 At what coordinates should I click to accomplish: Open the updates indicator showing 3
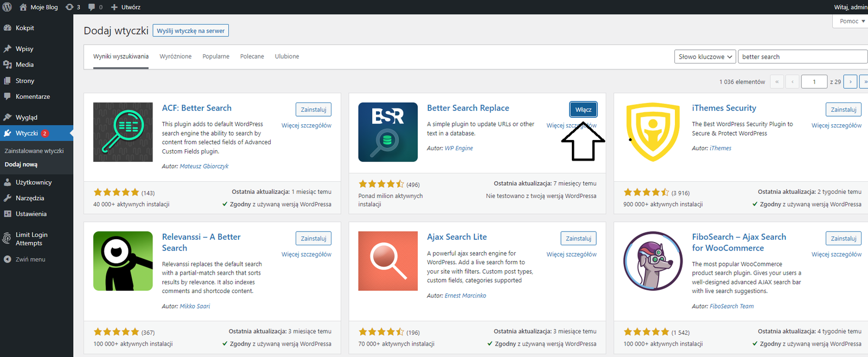[73, 7]
